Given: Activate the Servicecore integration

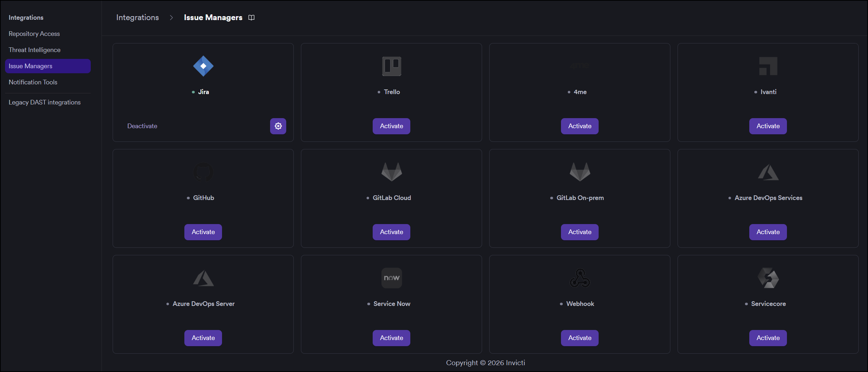Looking at the screenshot, I should coord(768,338).
